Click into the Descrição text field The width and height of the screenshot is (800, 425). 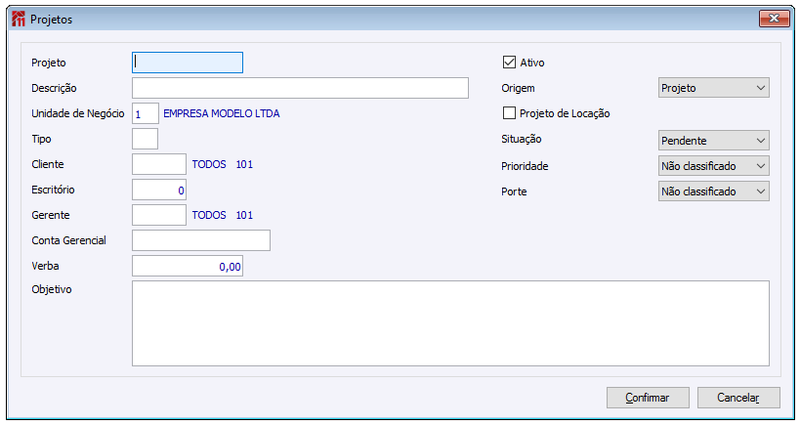pos(300,88)
